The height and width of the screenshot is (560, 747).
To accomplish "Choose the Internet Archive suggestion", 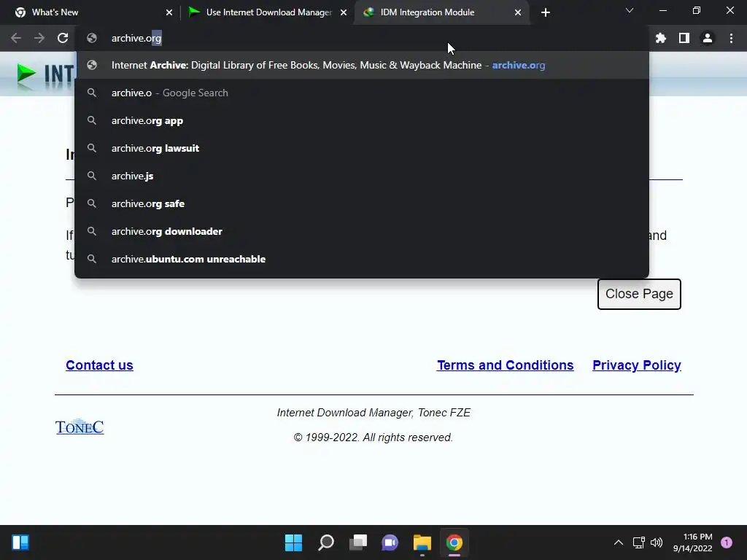I will [362, 65].
